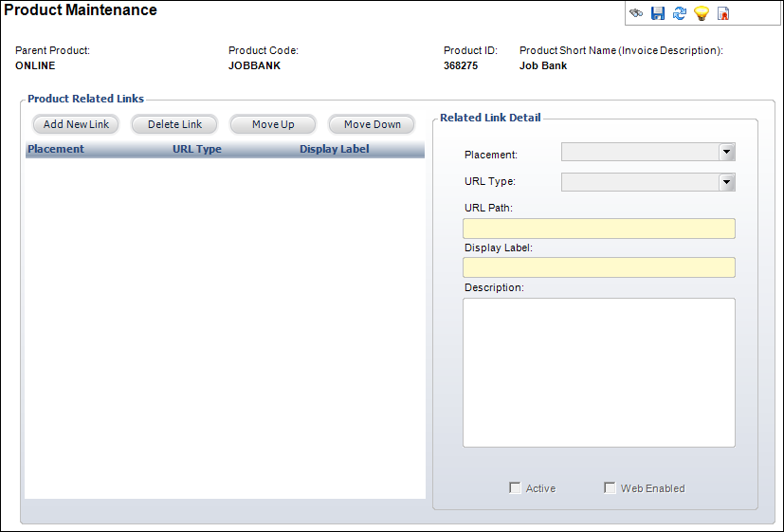Sort by the Display Label column header

click(x=334, y=149)
